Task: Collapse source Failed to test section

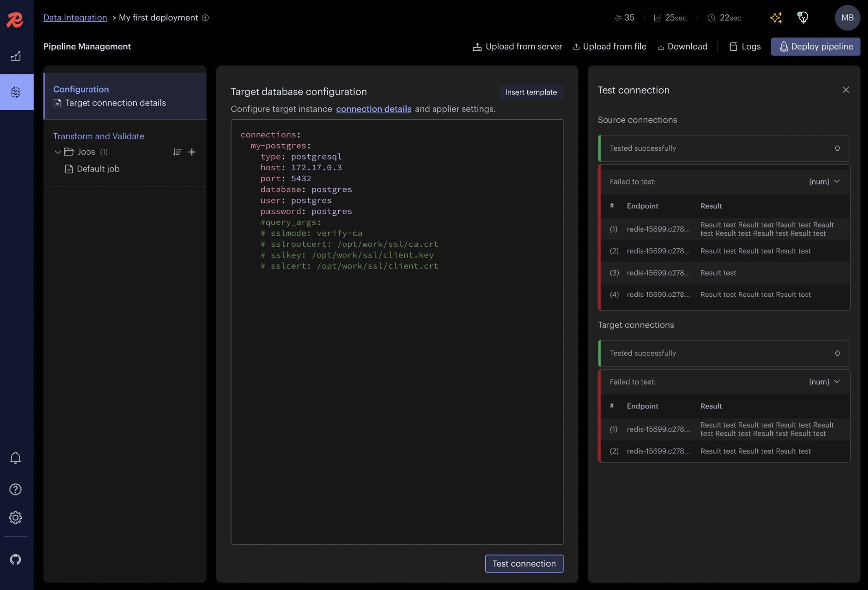Action: [x=837, y=182]
